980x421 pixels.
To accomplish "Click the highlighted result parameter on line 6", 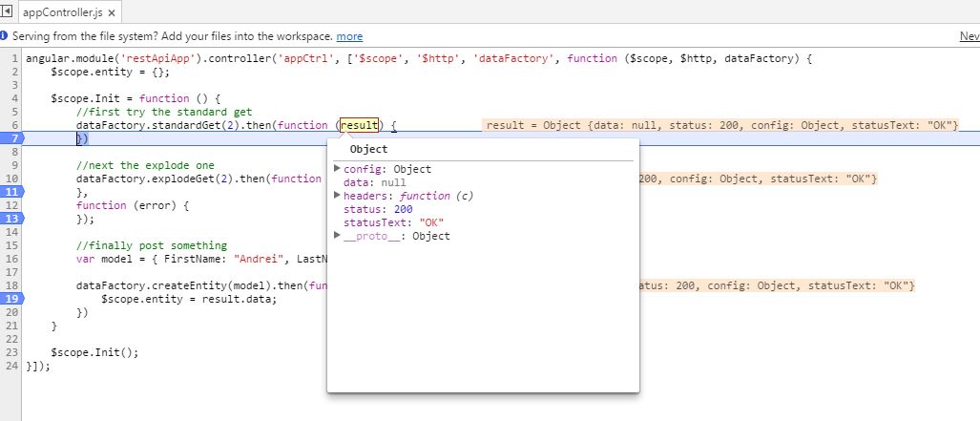I will (359, 125).
